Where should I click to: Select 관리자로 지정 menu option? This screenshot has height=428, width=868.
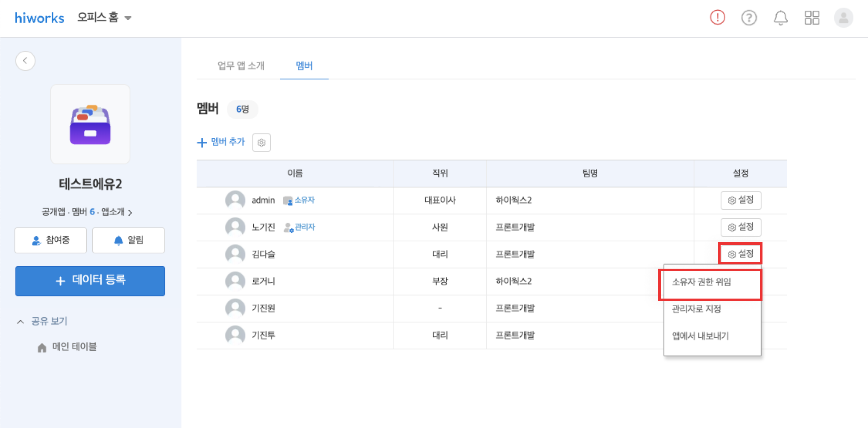coord(696,309)
